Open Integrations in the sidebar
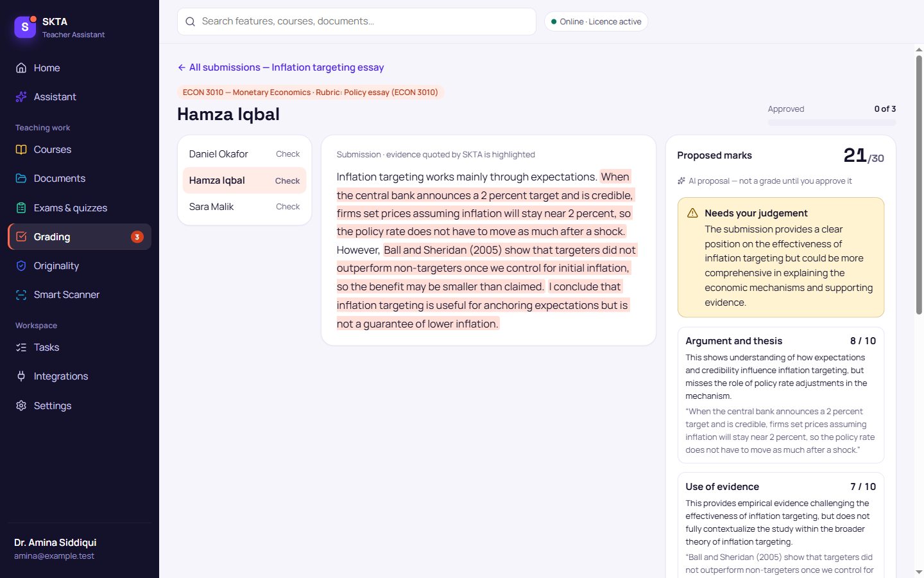Screen dimensions: 924x578 click(80, 376)
